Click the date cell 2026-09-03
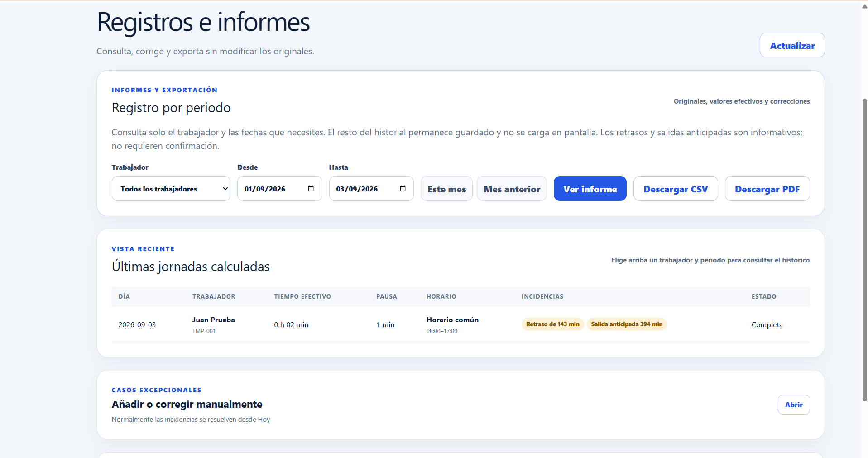This screenshot has width=868, height=458. 137,325
